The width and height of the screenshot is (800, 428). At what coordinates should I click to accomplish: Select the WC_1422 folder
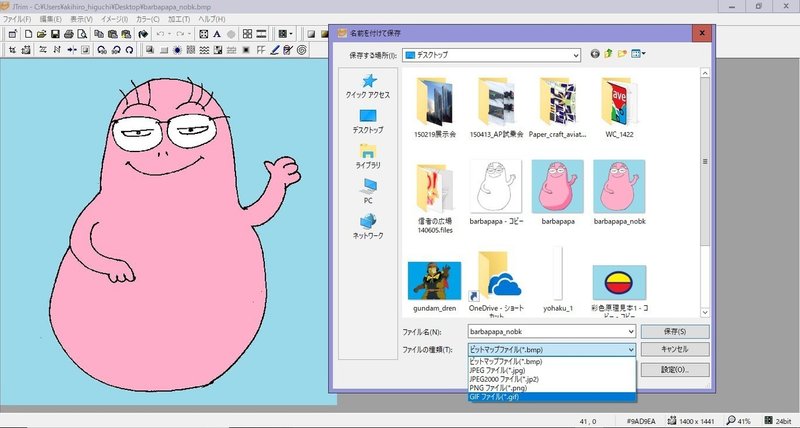coord(619,108)
